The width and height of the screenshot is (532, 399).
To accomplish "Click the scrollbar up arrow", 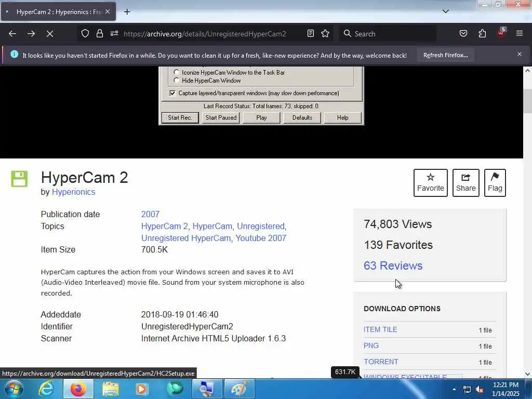I will coord(527,71).
